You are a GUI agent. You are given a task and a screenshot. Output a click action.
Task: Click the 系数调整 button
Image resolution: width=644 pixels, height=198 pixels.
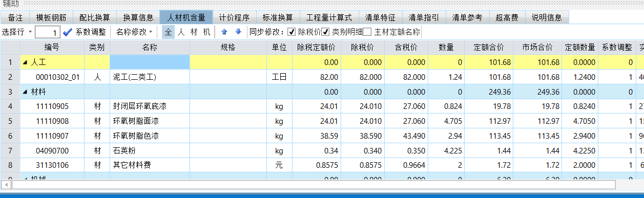point(91,32)
